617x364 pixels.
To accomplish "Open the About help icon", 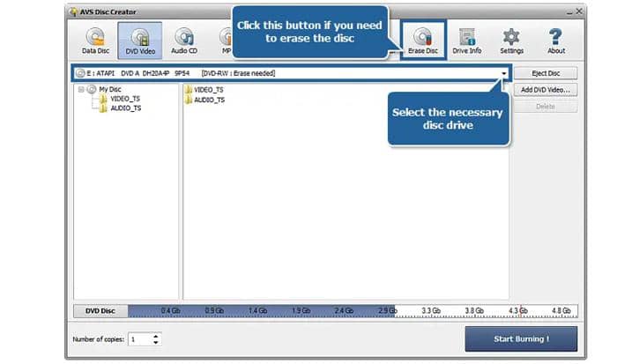I will 556,41.
